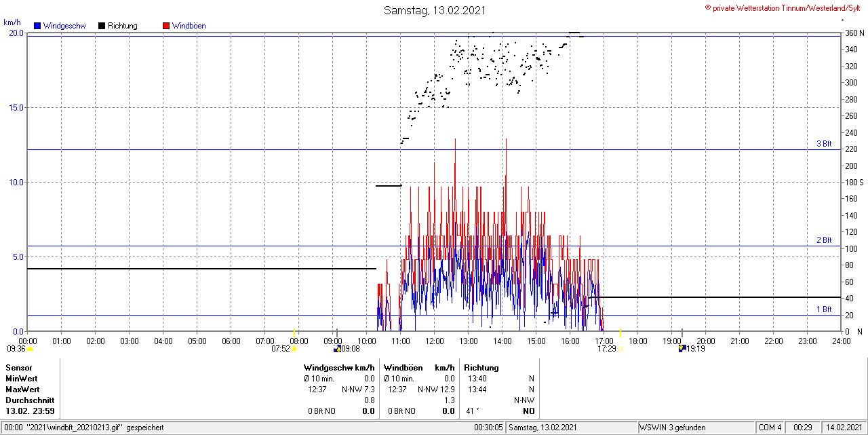This screenshot has height=435, width=868.
Task: Click the yellow icon beside 09:36
Action: (31, 349)
